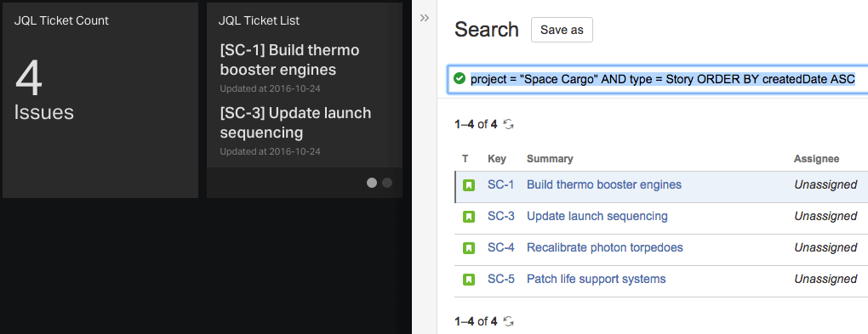This screenshot has width=868, height=334.
Task: Open issue key SC-3
Action: point(501,216)
